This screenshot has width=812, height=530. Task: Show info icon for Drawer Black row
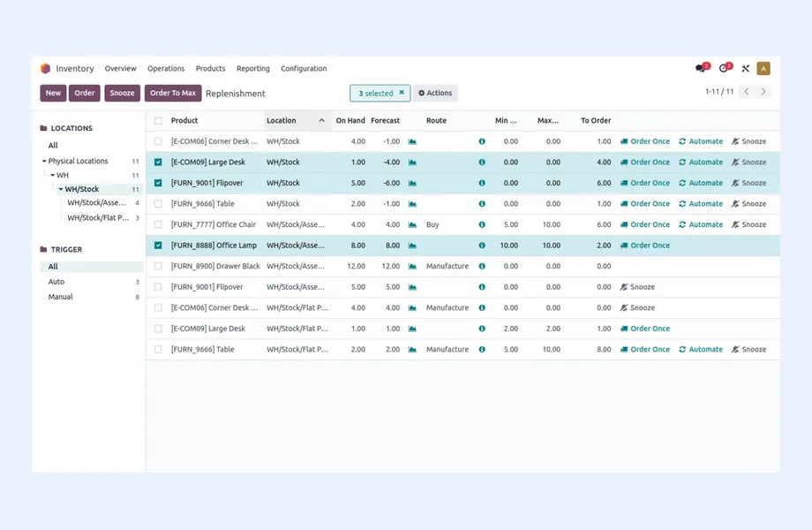pyautogui.click(x=482, y=266)
